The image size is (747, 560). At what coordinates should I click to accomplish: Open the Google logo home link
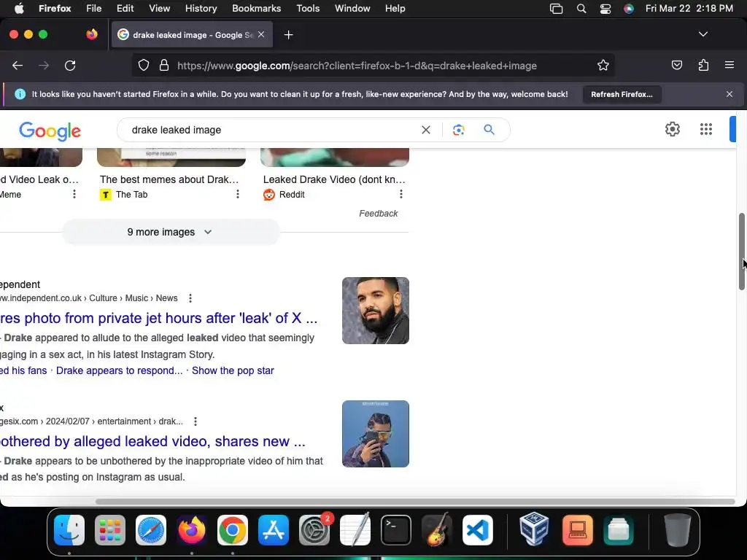50,131
